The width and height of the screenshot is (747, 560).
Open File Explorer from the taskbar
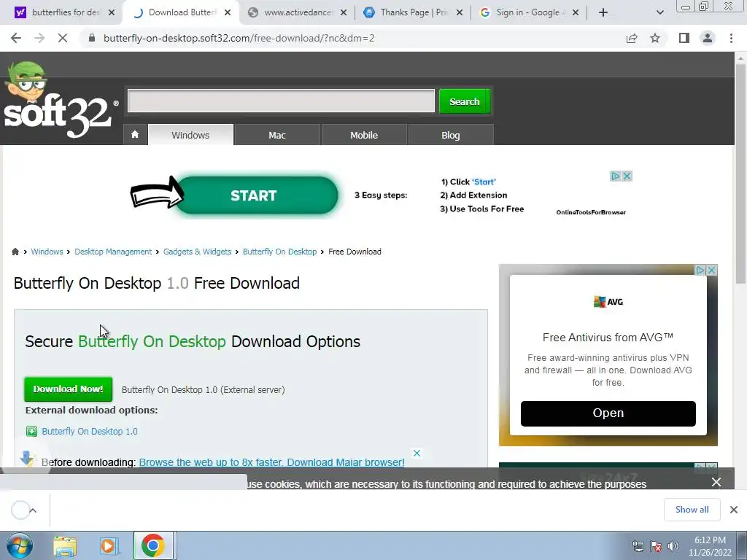coord(65,545)
